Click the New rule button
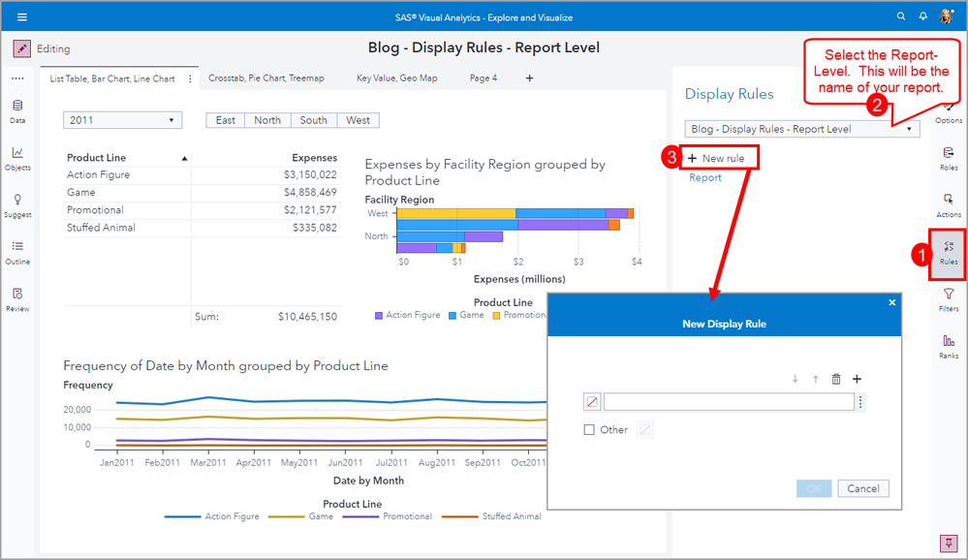 click(x=716, y=158)
